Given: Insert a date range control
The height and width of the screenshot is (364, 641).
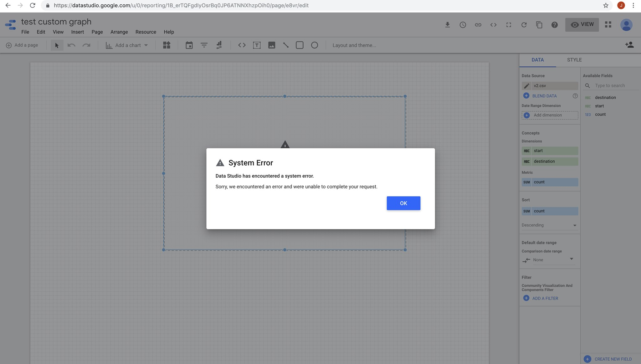Looking at the screenshot, I should click(x=189, y=45).
